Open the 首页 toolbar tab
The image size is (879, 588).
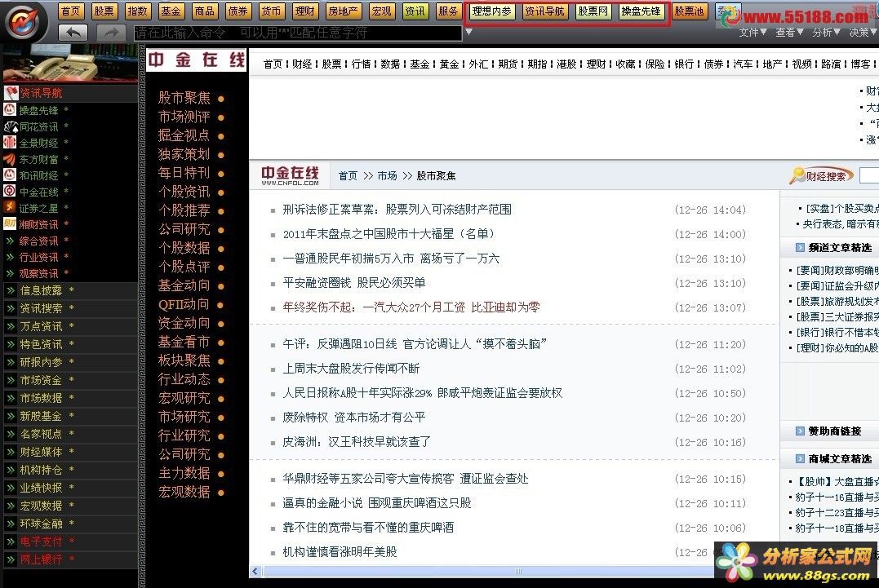(71, 11)
